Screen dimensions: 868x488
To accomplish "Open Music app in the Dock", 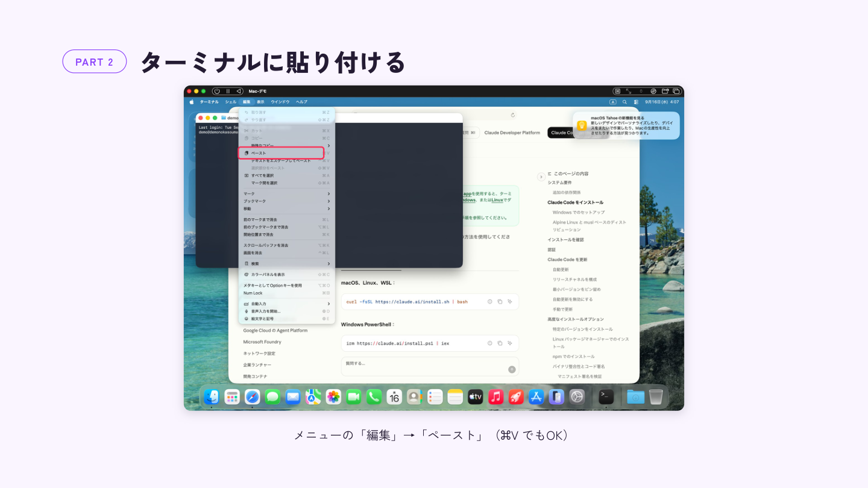I will [x=495, y=396].
